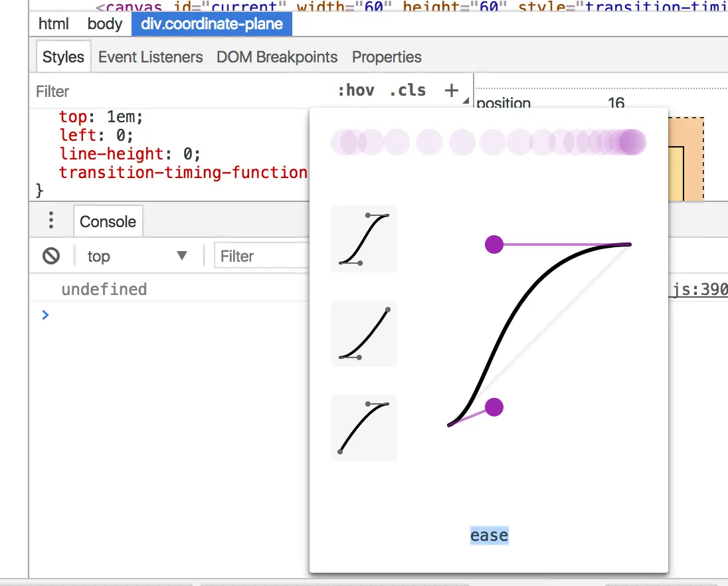Select body in the breadcrumb trail
The height and width of the screenshot is (586, 728).
tap(105, 24)
